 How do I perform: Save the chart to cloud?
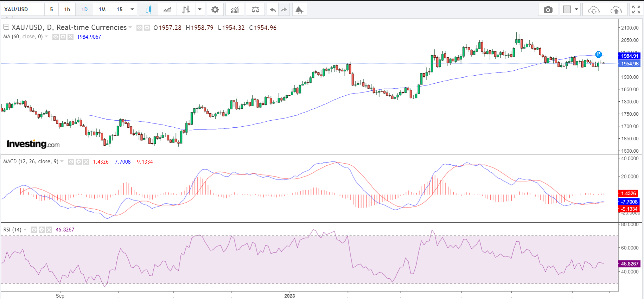click(x=616, y=9)
